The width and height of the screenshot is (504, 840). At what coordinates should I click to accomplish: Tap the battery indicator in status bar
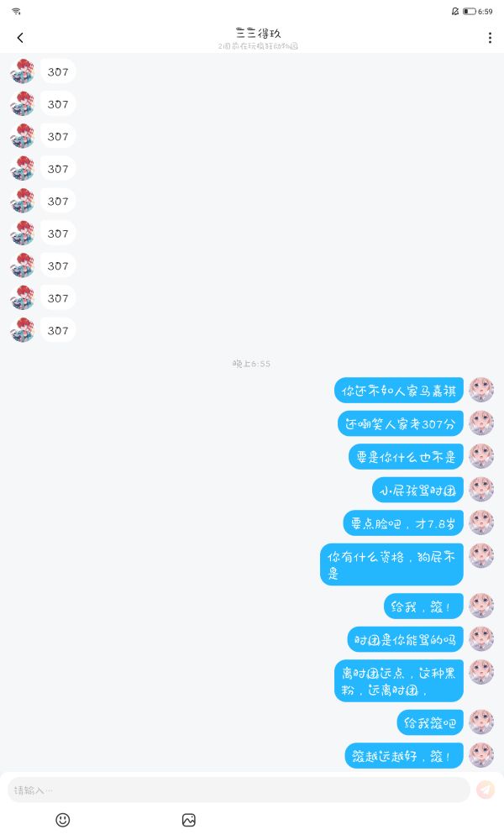pos(470,11)
